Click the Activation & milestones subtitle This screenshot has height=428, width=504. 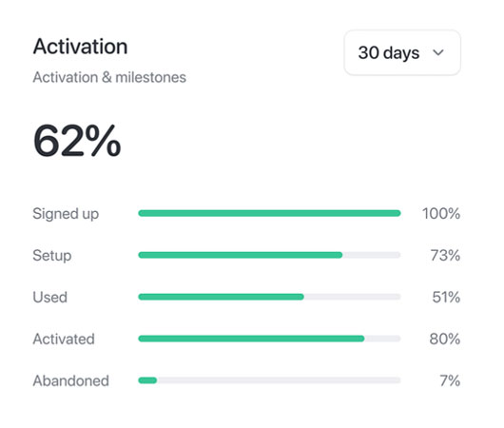coord(109,77)
